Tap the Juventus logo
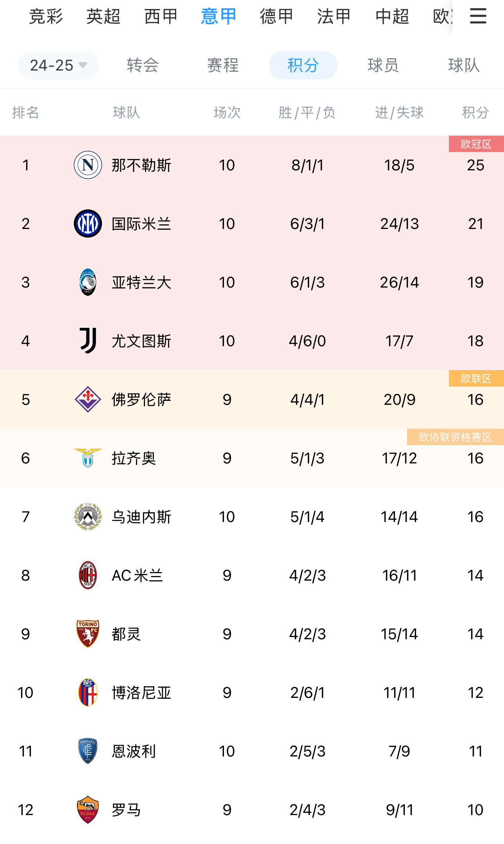This screenshot has height=844, width=504. [88, 341]
